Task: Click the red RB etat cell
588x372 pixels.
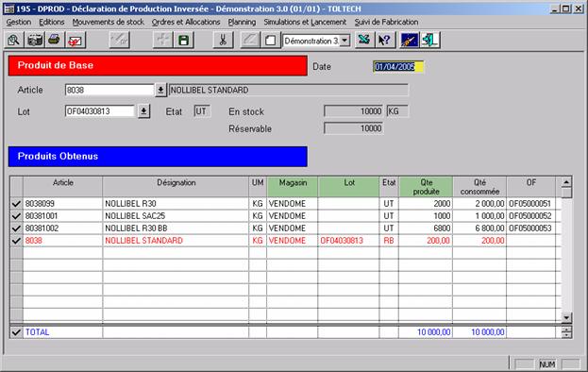Action: click(x=389, y=241)
